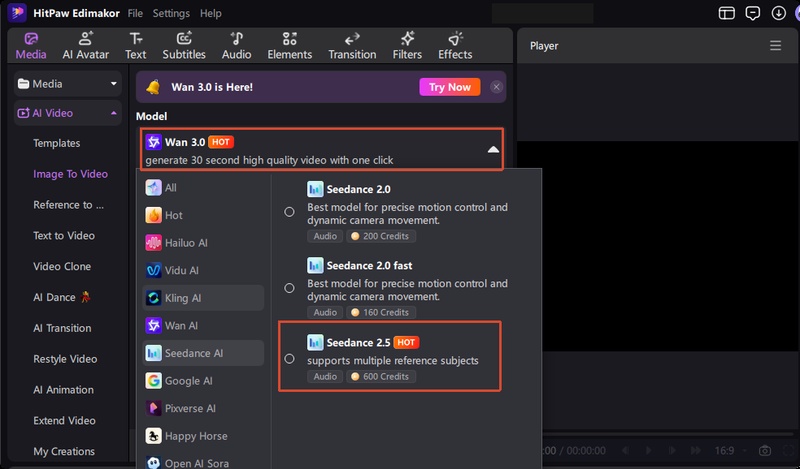The width and height of the screenshot is (800, 469).
Task: Switch to the Text tab
Action: pyautogui.click(x=136, y=45)
